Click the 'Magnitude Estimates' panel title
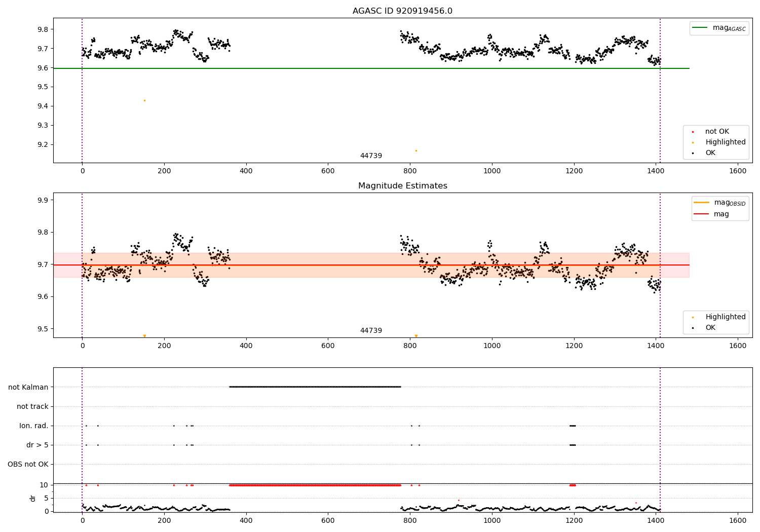760x532 pixels. pos(402,186)
